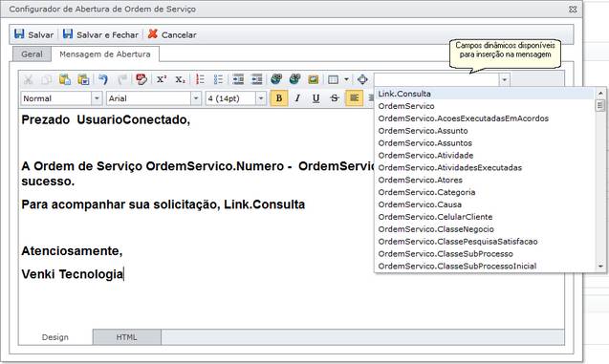609x364 pixels.
Task: Pick OrdemServico.AtividadesExecutadas from list
Action: pyautogui.click(x=485, y=167)
